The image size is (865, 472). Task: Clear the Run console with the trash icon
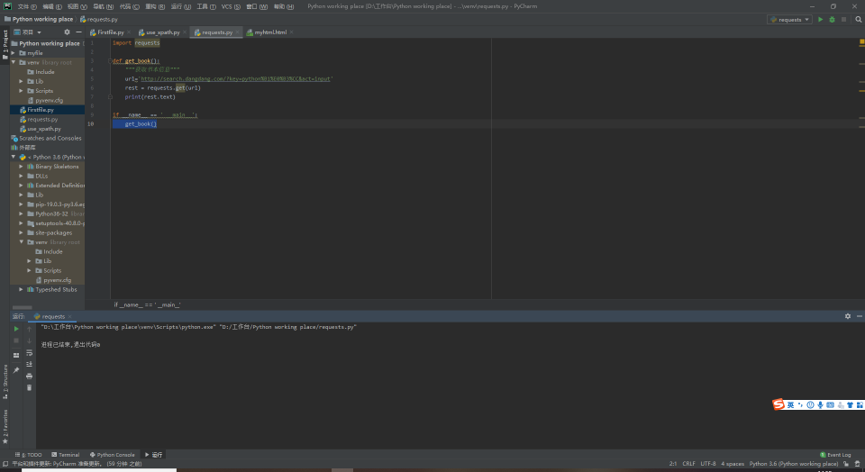(29, 388)
